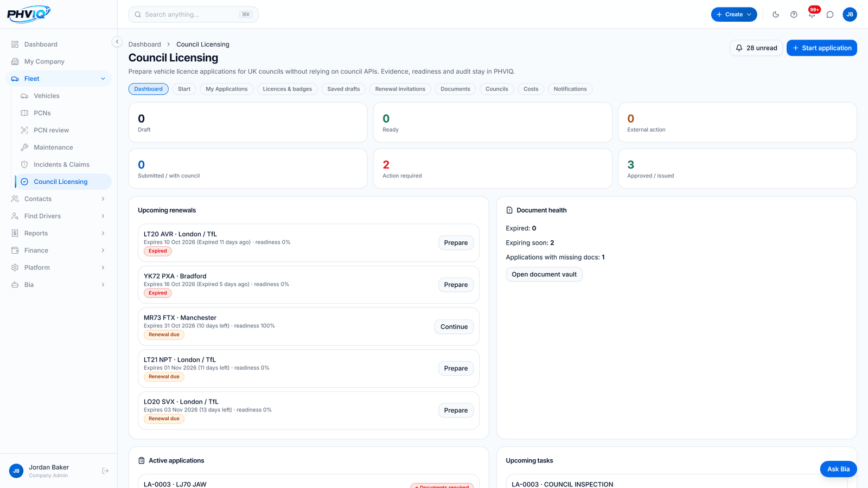Switch to the Start tab
This screenshot has height=488, width=868.
[184, 89]
